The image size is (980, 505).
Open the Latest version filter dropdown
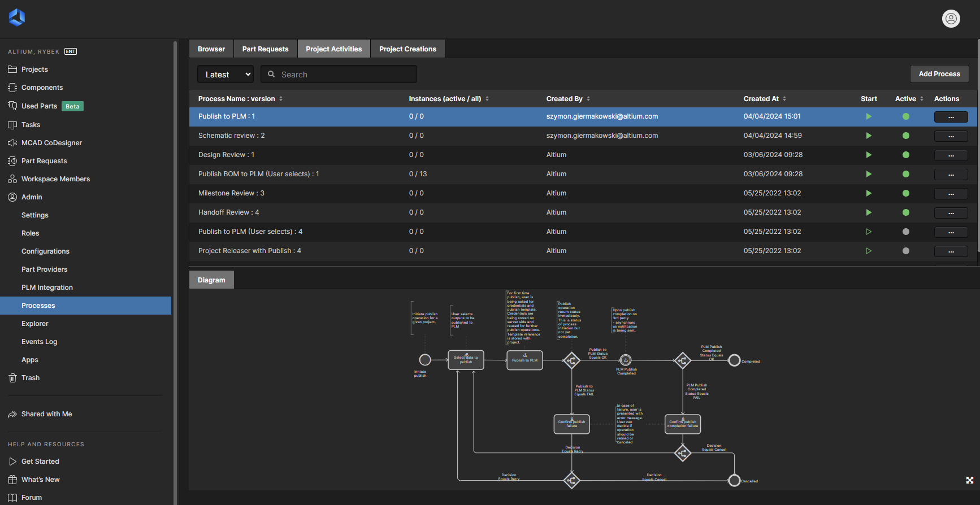[226, 74]
